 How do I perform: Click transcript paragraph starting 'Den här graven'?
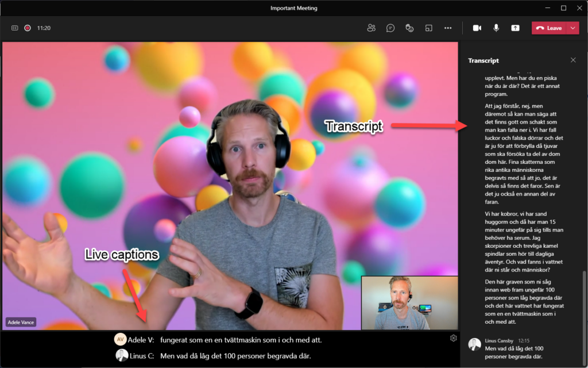coord(524,301)
